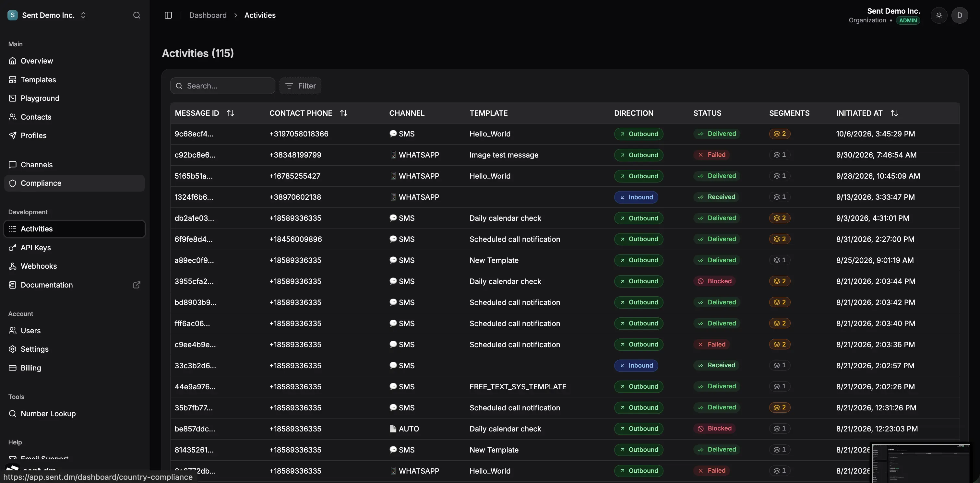Click the Image test message template cell

pyautogui.click(x=504, y=155)
